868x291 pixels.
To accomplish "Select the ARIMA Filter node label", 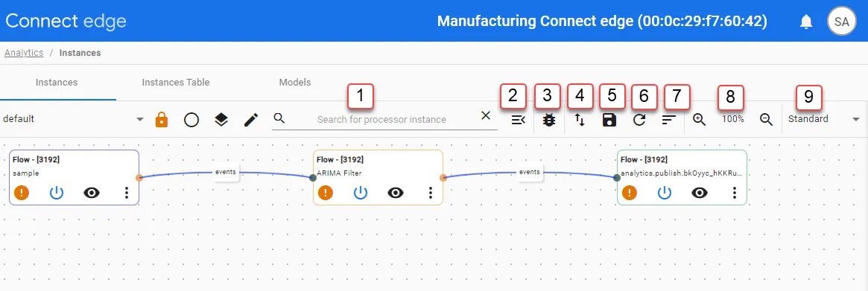I will click(x=339, y=173).
